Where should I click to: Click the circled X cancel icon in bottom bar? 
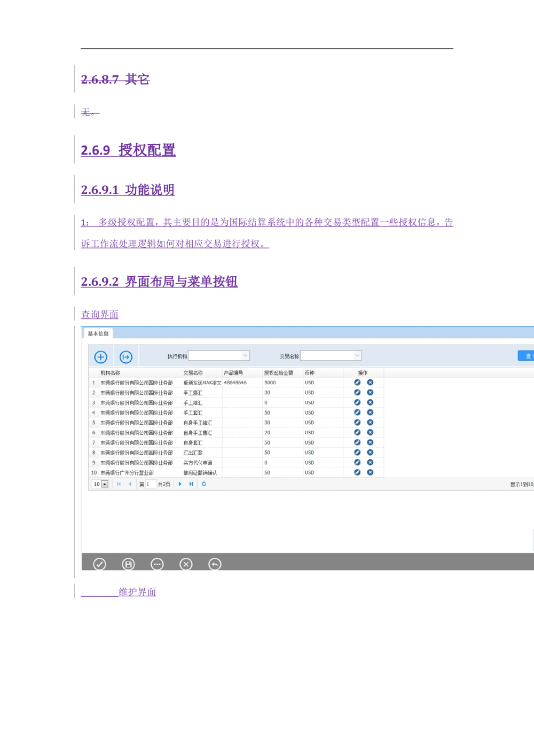[x=186, y=564]
